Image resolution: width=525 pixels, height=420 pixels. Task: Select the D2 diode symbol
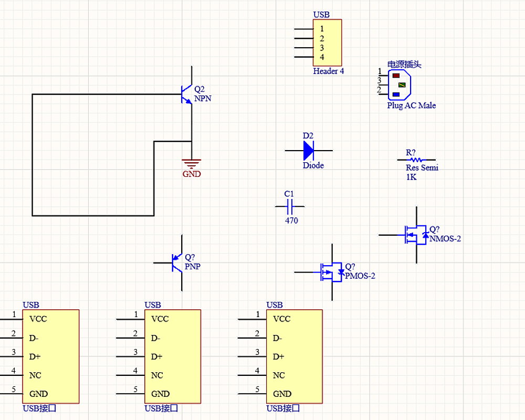308,151
